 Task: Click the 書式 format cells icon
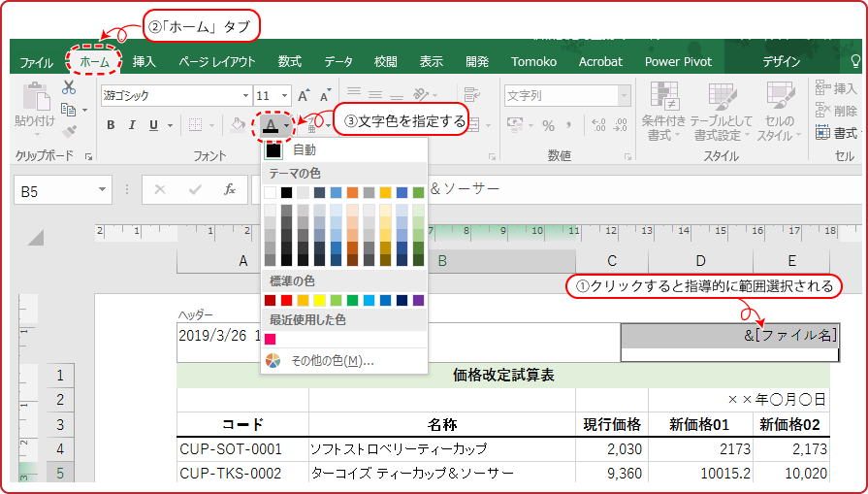tap(822, 133)
